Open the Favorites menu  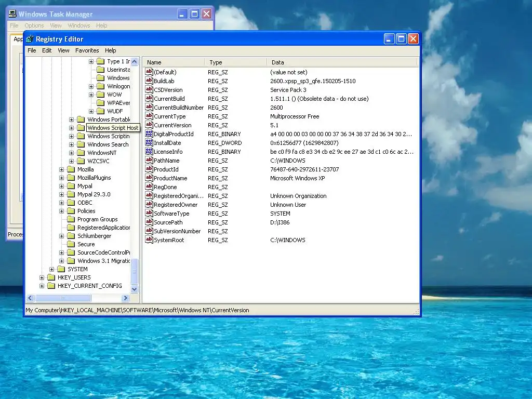point(87,50)
